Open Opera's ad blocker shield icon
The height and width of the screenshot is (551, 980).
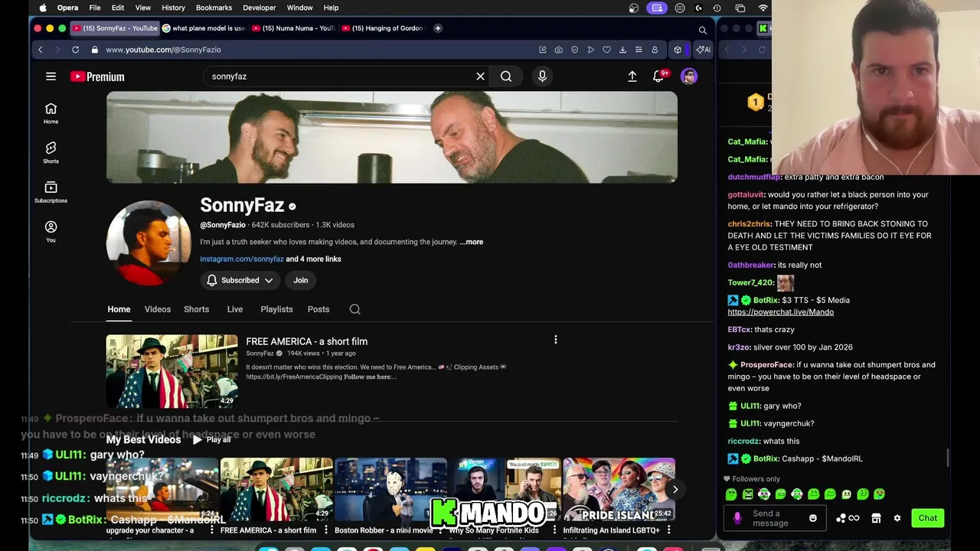click(575, 50)
